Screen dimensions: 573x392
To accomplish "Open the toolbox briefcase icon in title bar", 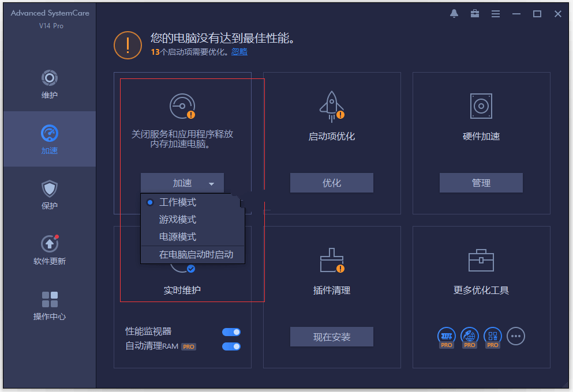I will (475, 14).
